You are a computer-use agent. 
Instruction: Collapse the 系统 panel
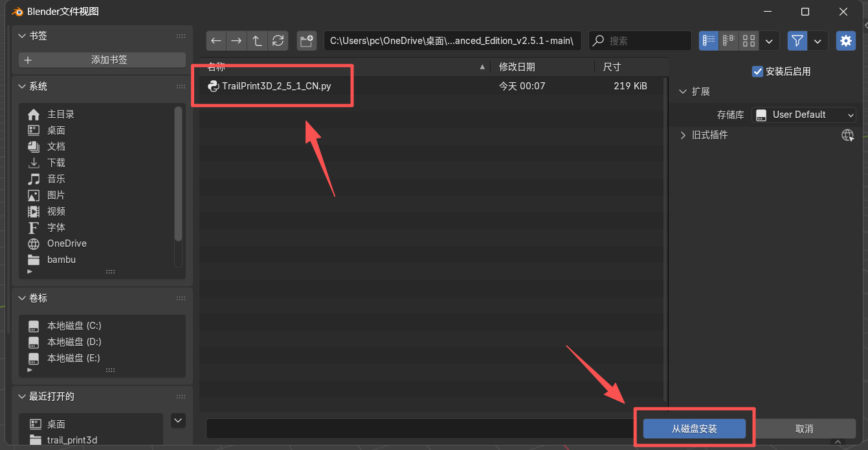tap(22, 86)
